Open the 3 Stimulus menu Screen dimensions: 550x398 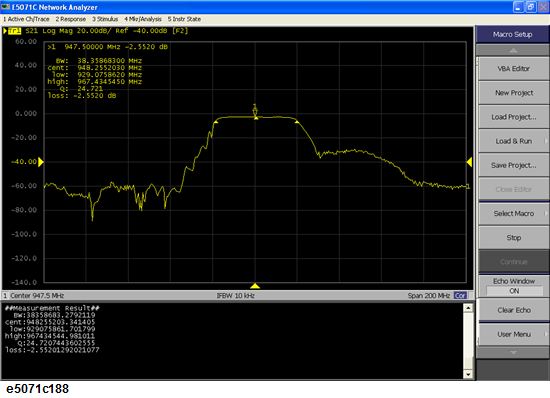[x=105, y=19]
